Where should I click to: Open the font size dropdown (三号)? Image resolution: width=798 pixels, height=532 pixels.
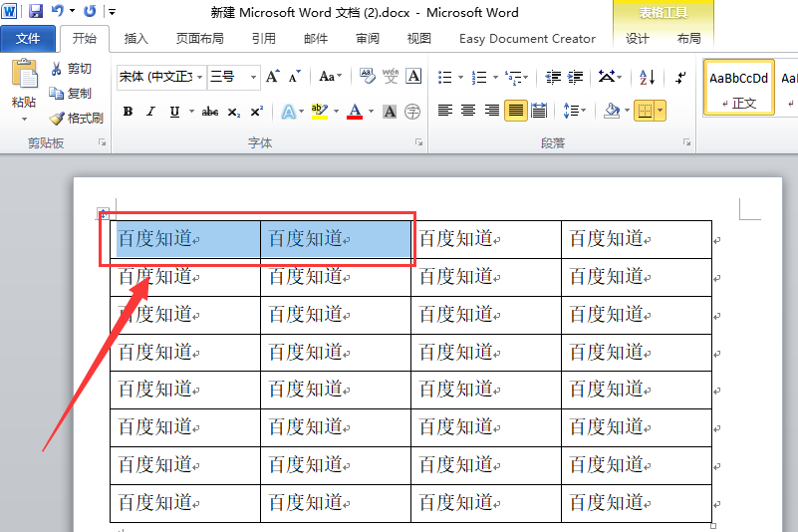(253, 78)
